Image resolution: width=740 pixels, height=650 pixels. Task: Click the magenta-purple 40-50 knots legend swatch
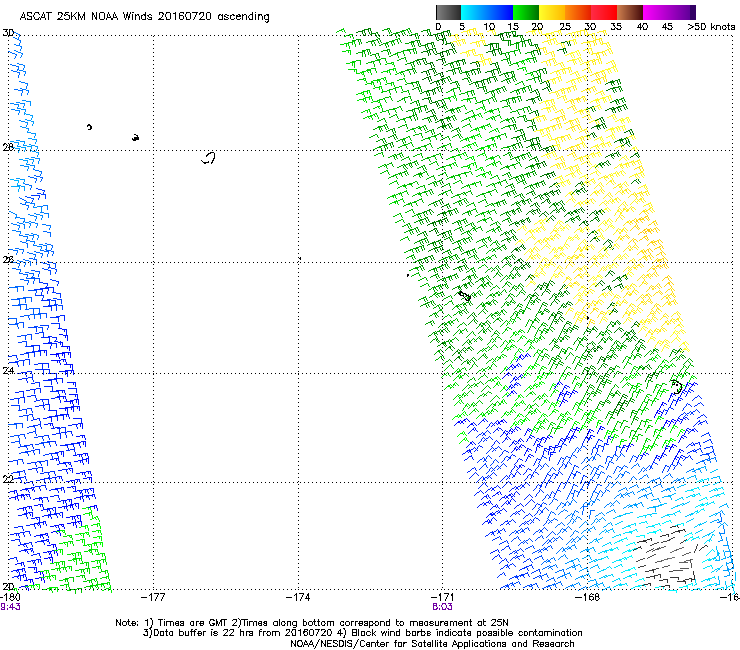(669, 12)
